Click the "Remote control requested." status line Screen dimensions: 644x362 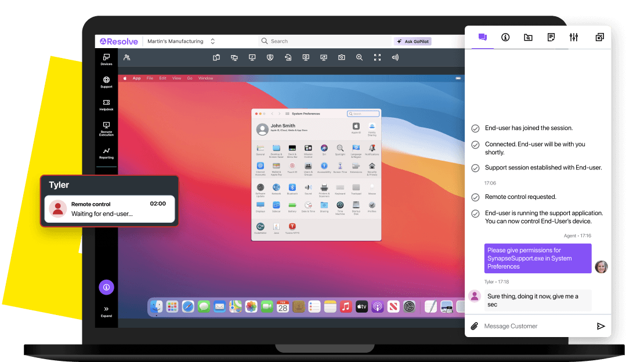click(520, 197)
